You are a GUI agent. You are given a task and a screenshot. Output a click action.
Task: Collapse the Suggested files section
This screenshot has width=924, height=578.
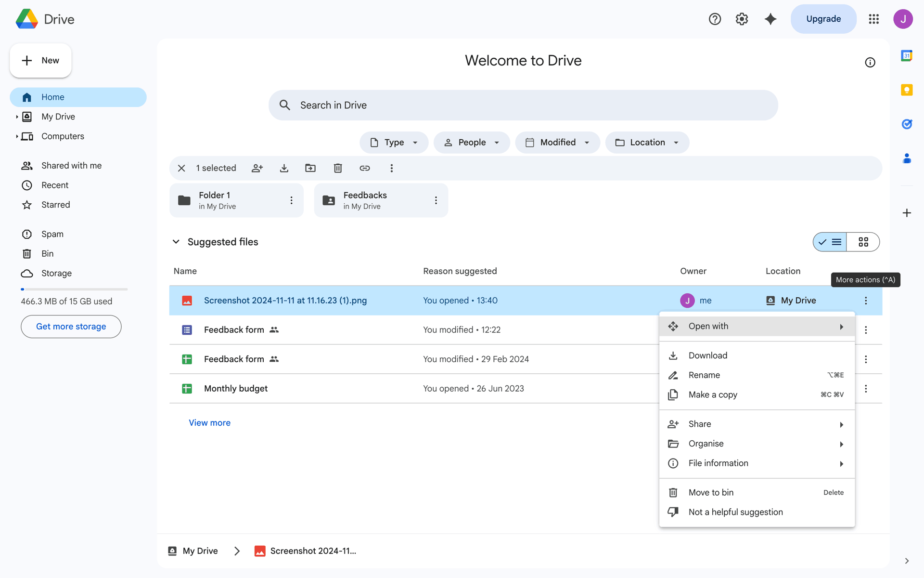(x=176, y=242)
